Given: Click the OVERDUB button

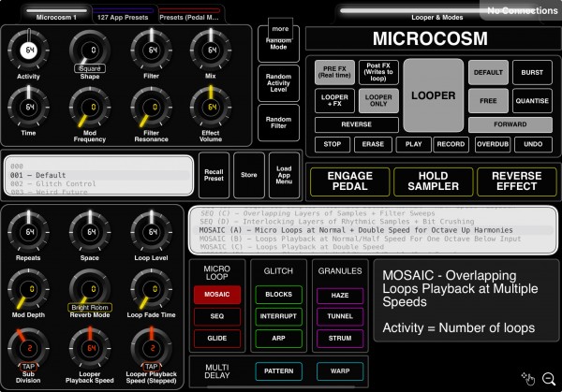Looking at the screenshot, I should [493, 144].
